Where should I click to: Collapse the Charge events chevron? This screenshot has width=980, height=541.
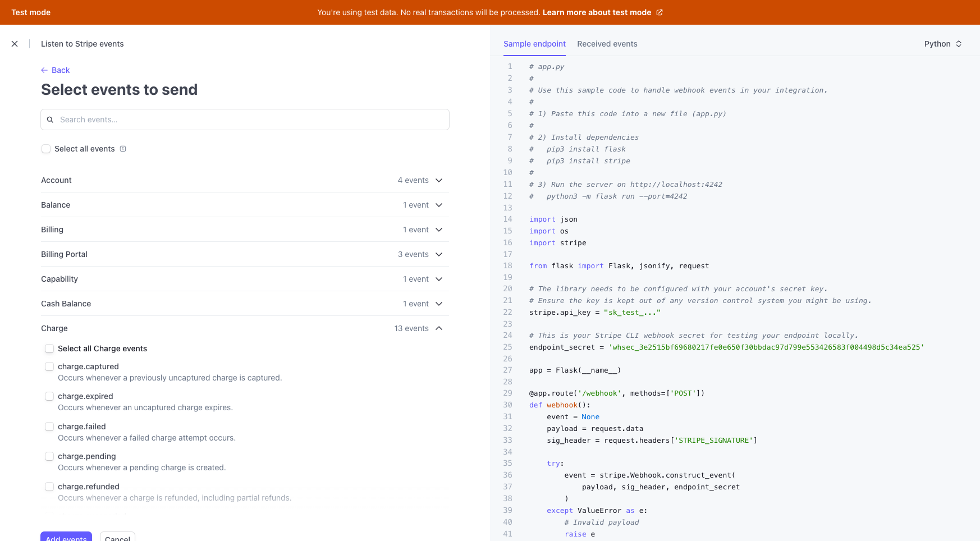point(439,328)
